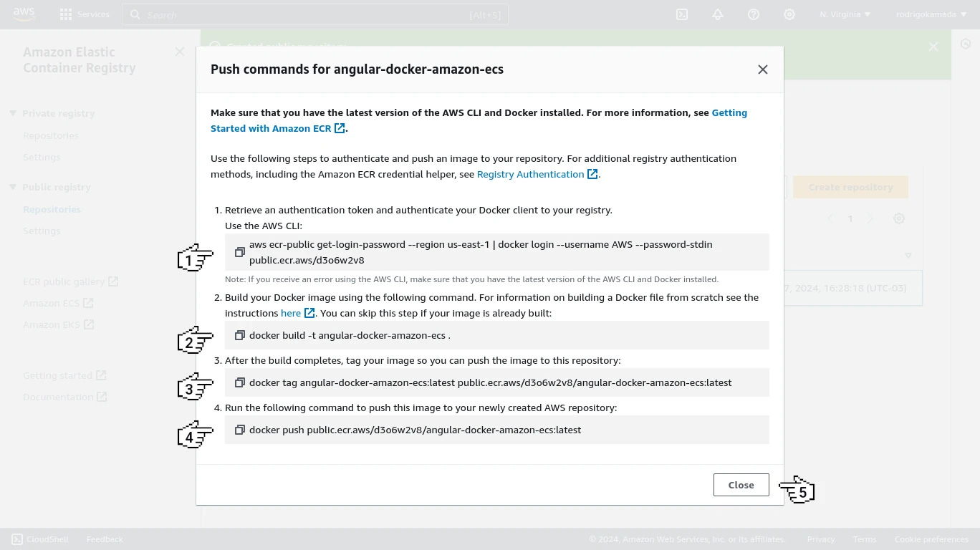Open Settings under Private registry
This screenshot has height=550, width=980.
[x=42, y=157]
